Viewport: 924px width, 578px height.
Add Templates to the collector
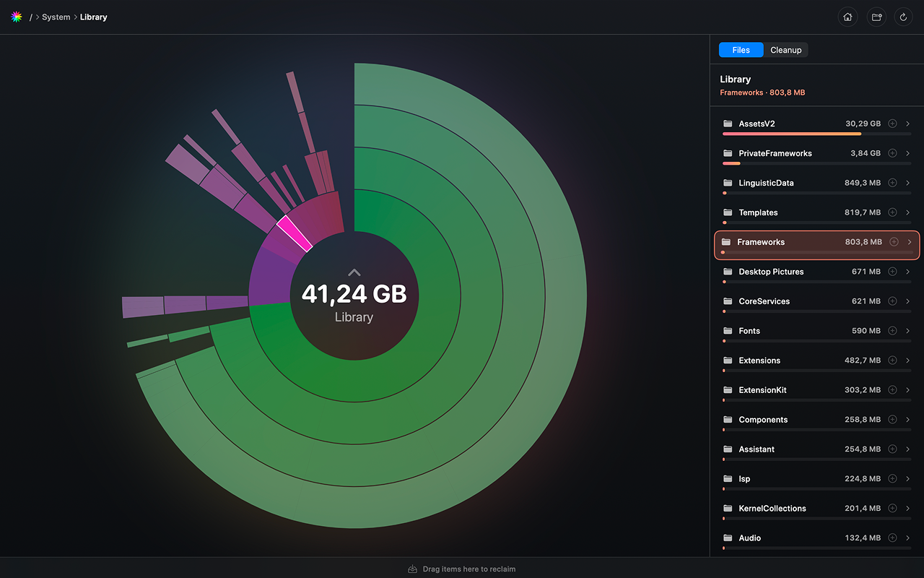coord(892,212)
